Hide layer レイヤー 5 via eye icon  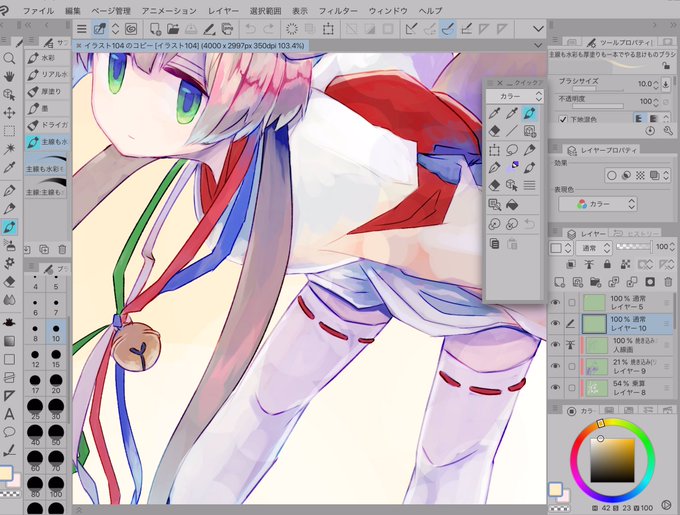pyautogui.click(x=555, y=302)
